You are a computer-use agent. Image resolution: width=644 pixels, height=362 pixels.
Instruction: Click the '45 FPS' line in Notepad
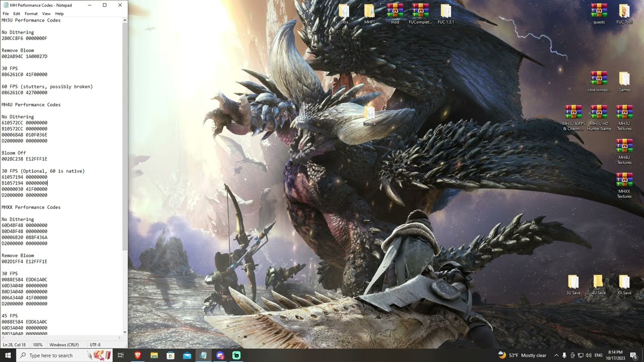[x=10, y=316]
